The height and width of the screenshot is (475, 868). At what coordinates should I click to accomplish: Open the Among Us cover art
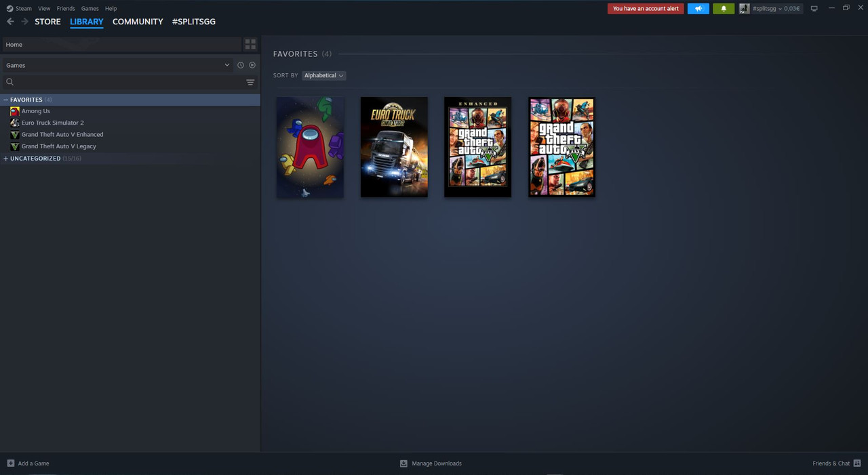(x=310, y=147)
